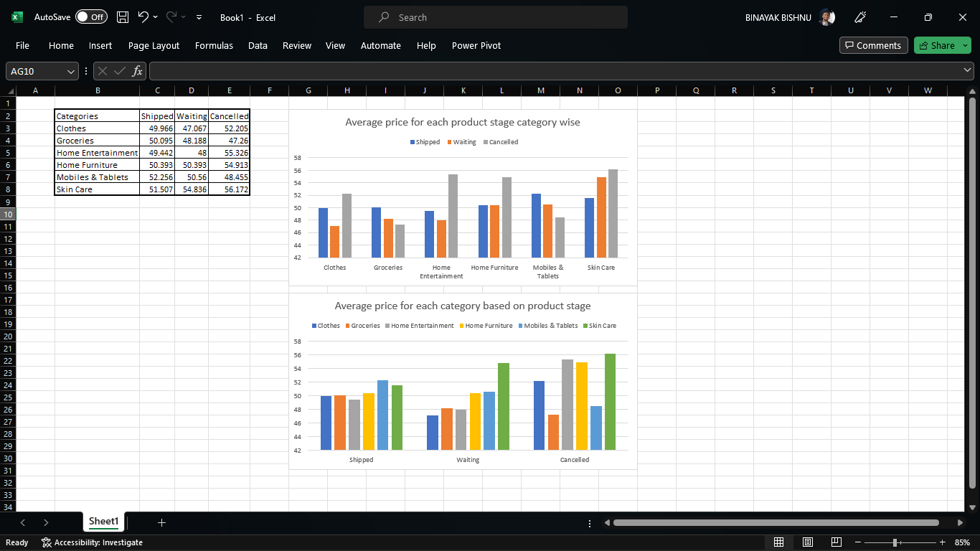Image resolution: width=980 pixels, height=551 pixels.
Task: Expand the formula bar chevron
Action: click(967, 70)
